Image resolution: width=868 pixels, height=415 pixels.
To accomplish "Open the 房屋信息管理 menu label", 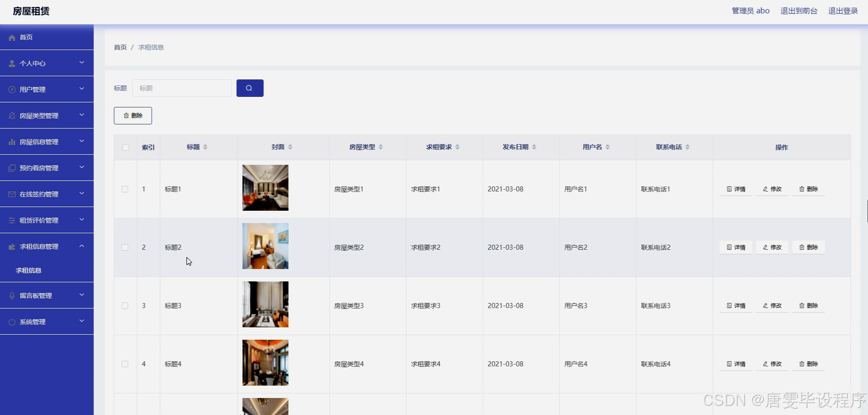I will tap(39, 142).
